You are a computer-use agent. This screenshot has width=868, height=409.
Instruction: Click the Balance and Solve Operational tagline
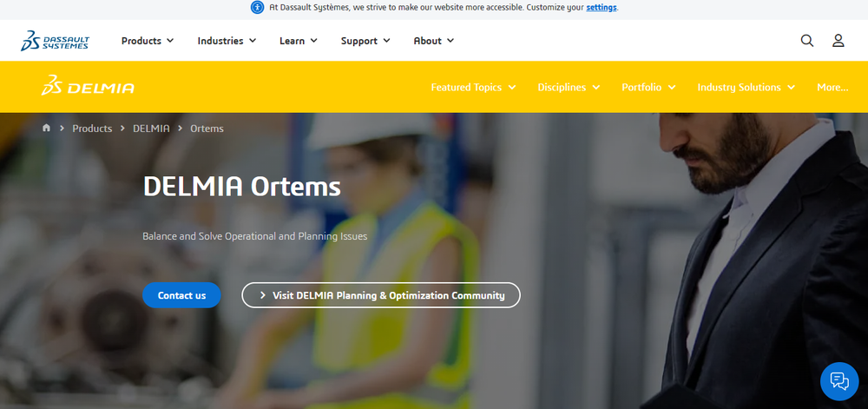(x=254, y=236)
